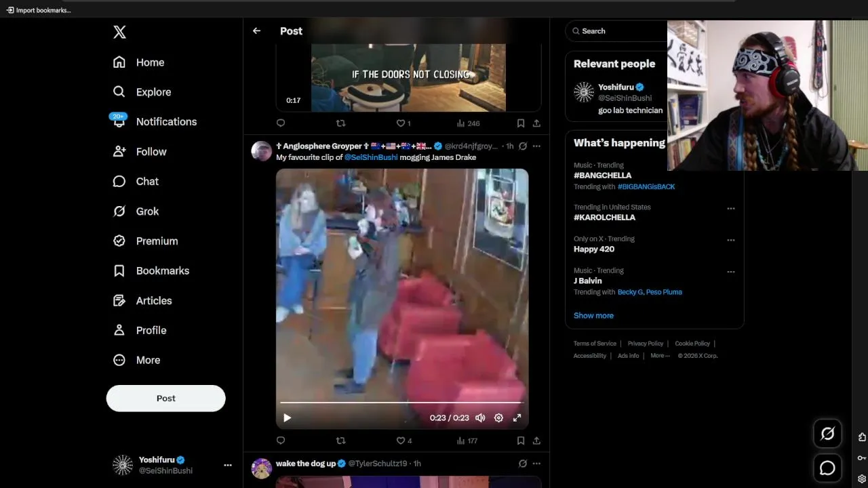Open Notifications in sidebar

154,122
